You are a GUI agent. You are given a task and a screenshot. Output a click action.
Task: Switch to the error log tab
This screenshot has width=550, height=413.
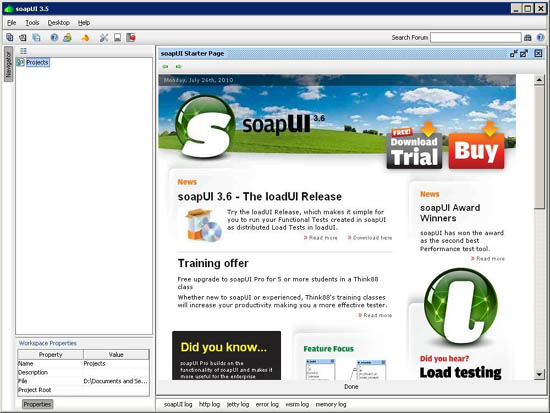click(x=267, y=404)
